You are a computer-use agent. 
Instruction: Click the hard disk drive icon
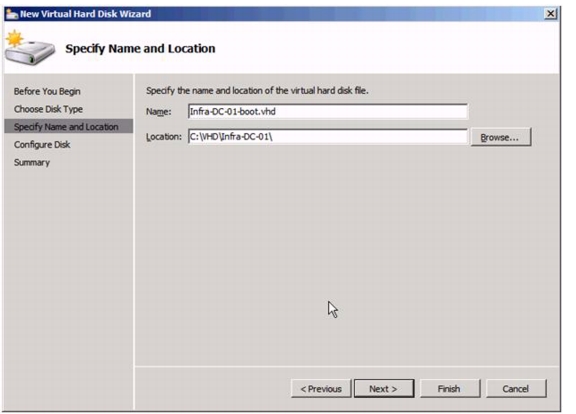click(x=30, y=48)
